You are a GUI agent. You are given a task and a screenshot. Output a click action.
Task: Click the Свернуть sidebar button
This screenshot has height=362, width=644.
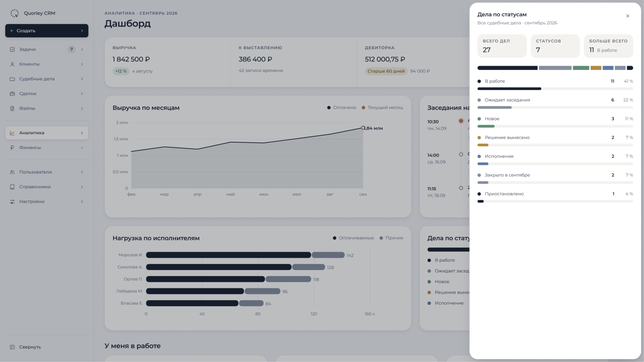[47, 347]
